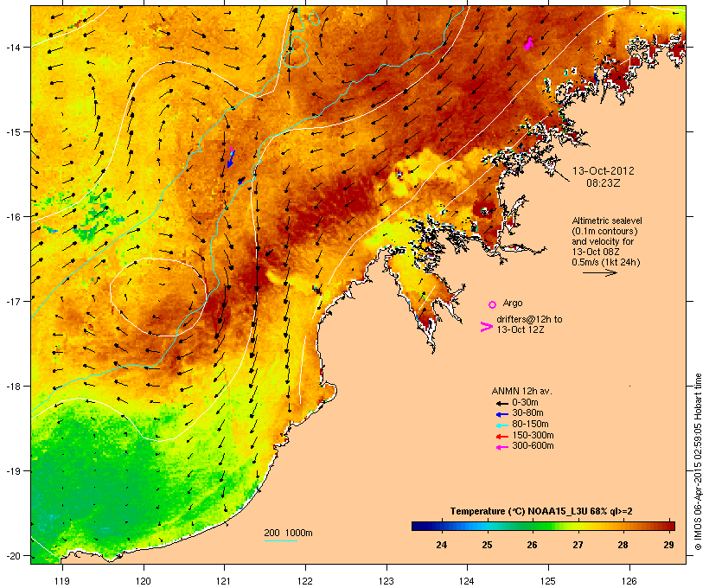Image resolution: width=709 pixels, height=588 pixels.
Task: Click the longitude axis label 119
Action: click(x=62, y=581)
